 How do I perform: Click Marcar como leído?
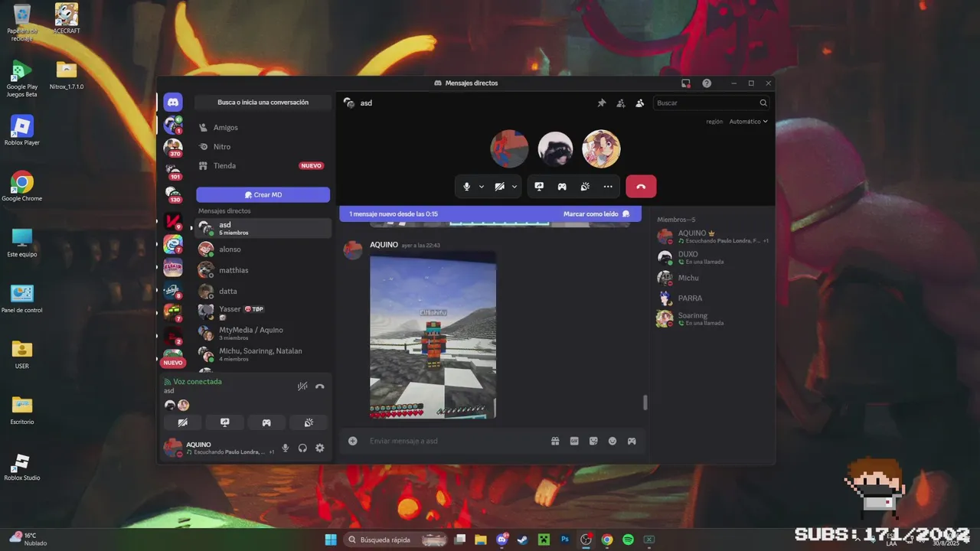point(596,214)
